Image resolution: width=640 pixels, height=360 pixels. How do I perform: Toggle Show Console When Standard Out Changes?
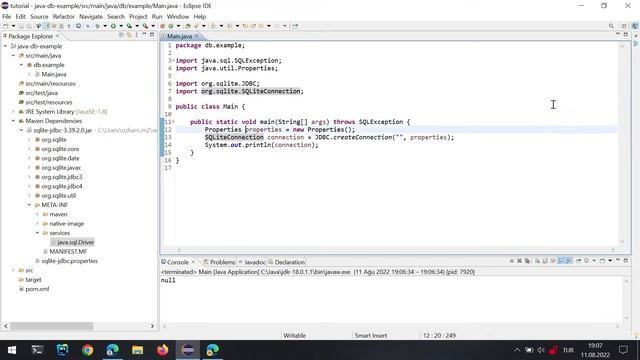point(560,261)
